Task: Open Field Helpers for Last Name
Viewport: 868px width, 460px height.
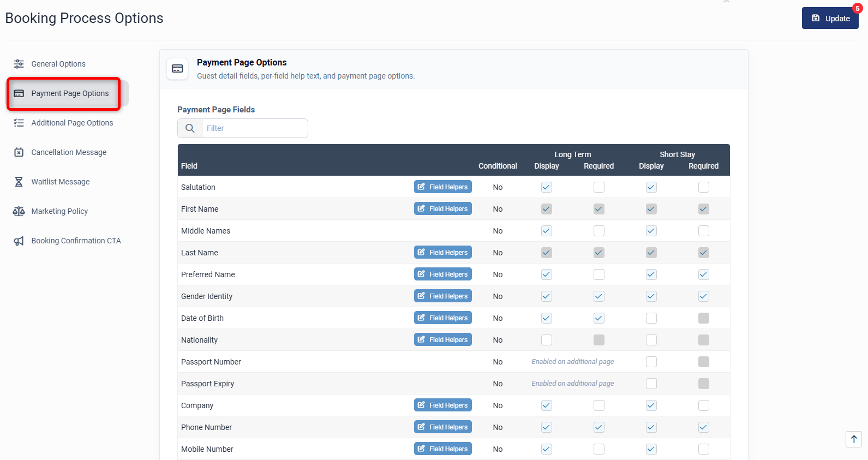Action: point(443,252)
